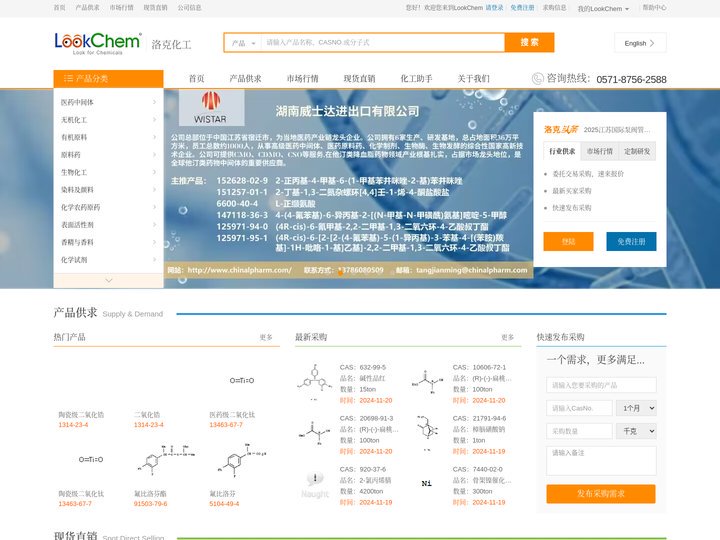This screenshot has width=720, height=540.
Task: Expand the 医药中间体 category arrow
Action: (154, 102)
